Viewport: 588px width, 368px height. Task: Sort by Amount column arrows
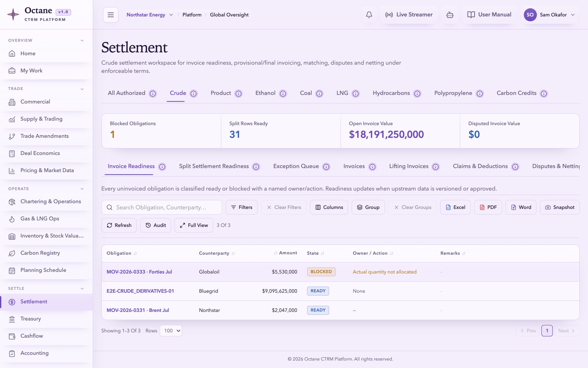276,253
